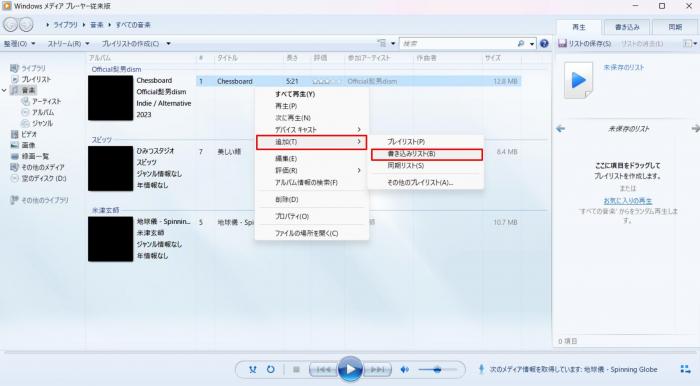The image size is (700, 386).
Task: Open the view options dropdown arrow
Action: (x=393, y=44)
